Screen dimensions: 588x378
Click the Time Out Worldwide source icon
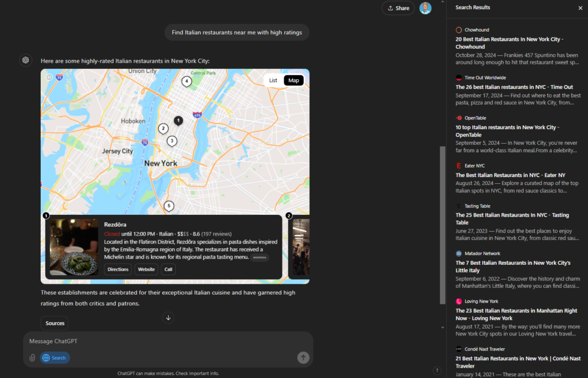click(459, 78)
